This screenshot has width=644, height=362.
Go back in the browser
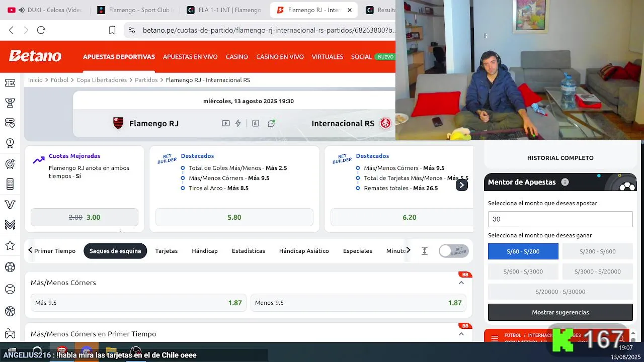[12, 30]
